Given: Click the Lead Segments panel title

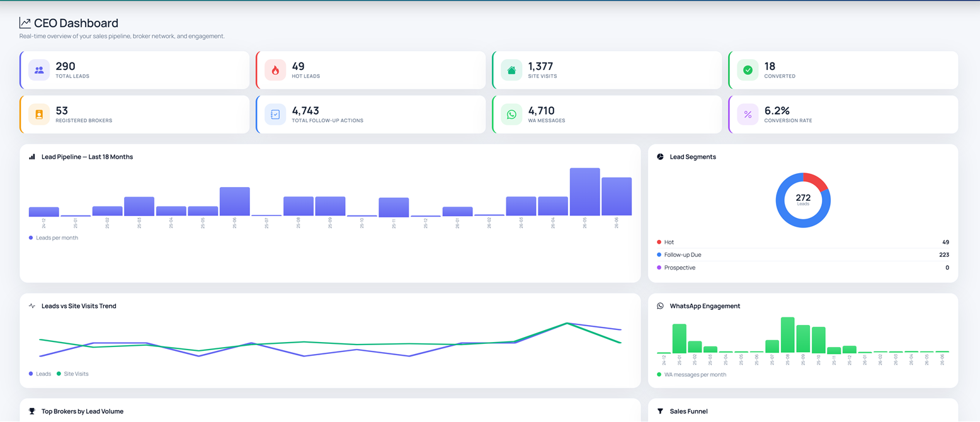Looking at the screenshot, I should 693,157.
